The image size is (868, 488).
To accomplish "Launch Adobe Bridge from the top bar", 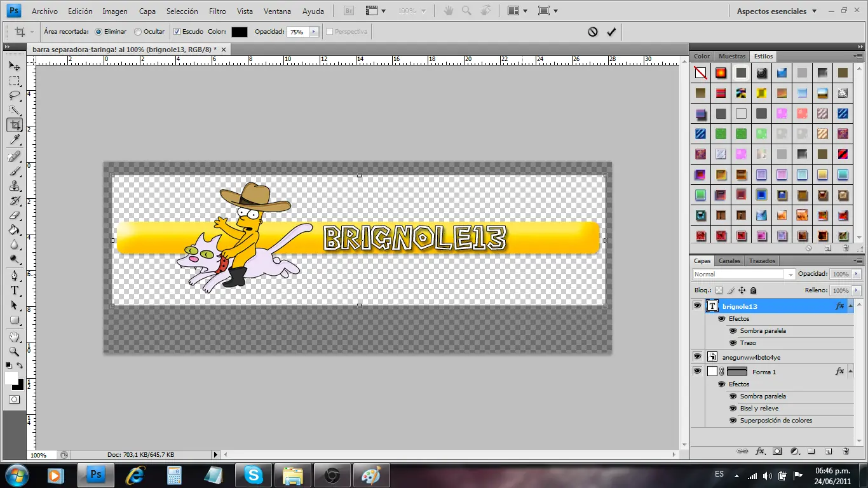I will tap(348, 11).
